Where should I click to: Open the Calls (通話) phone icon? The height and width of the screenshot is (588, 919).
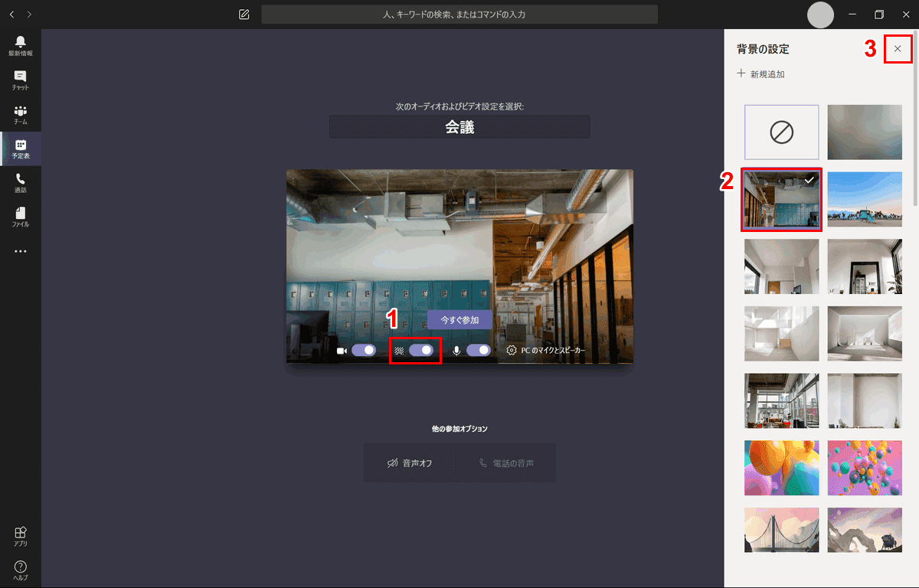pyautogui.click(x=21, y=183)
